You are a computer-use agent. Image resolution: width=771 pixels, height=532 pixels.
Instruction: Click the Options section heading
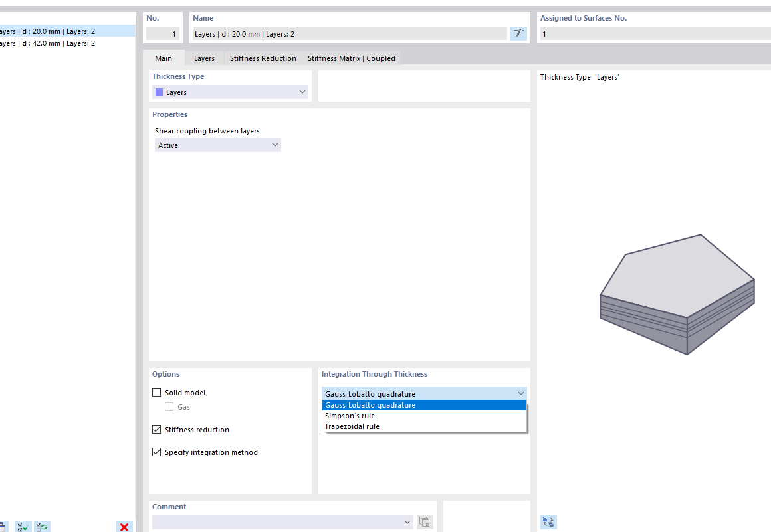pos(165,374)
